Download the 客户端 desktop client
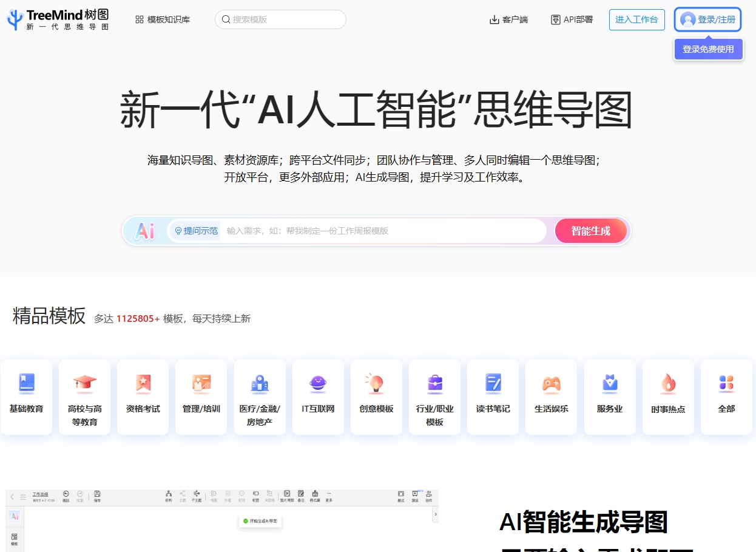 click(508, 19)
